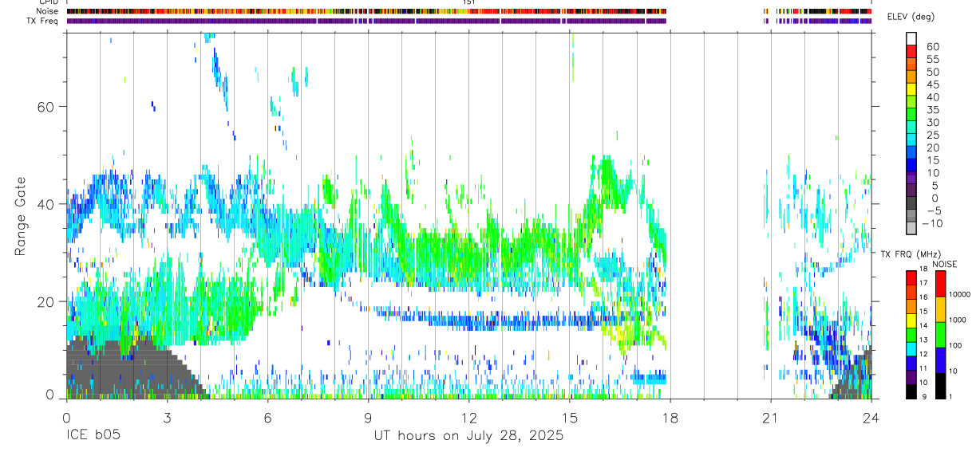Click the x-axis tick label "9"
Screen dimensions: 980x452
pyautogui.click(x=368, y=417)
